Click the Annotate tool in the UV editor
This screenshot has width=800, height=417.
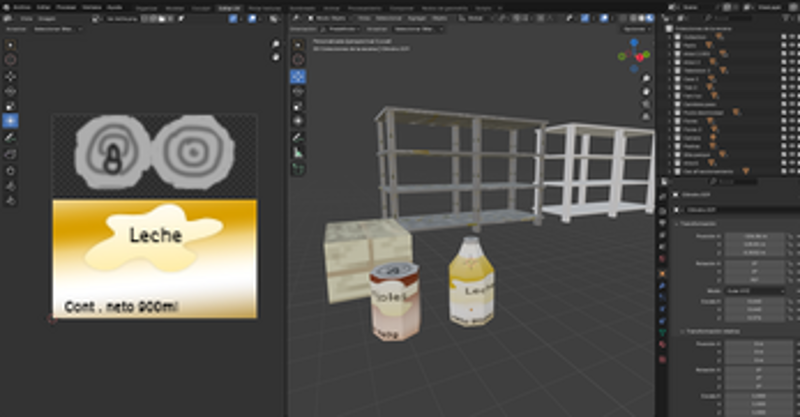[x=11, y=136]
